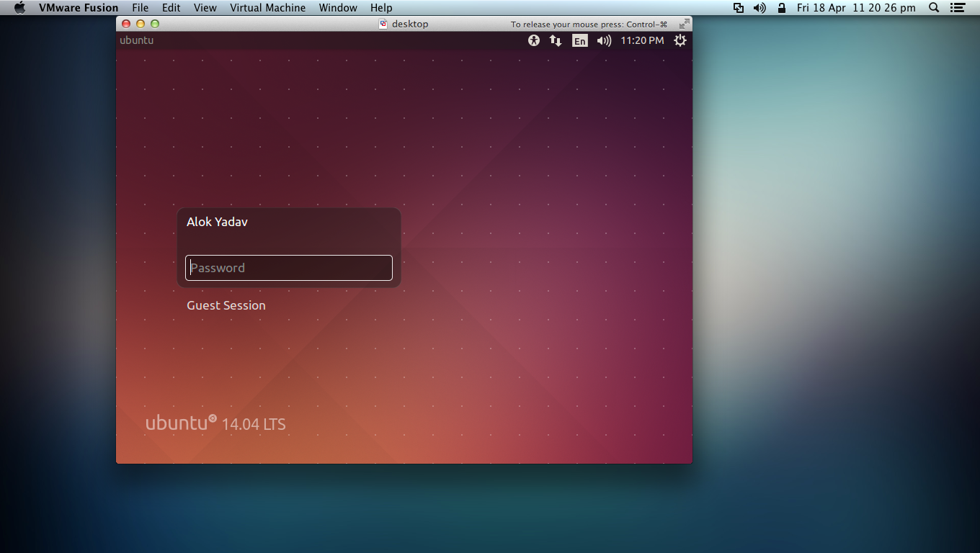Click the macOS volume icon in menu bar
This screenshot has width=980, height=553.
pos(759,8)
